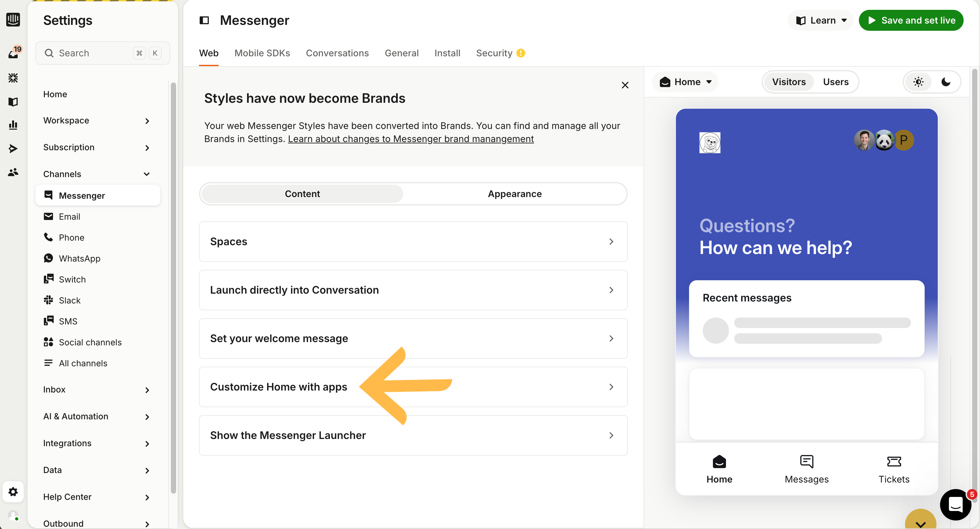The width and height of the screenshot is (980, 529).
Task: Open the Security tab
Action: (x=494, y=53)
